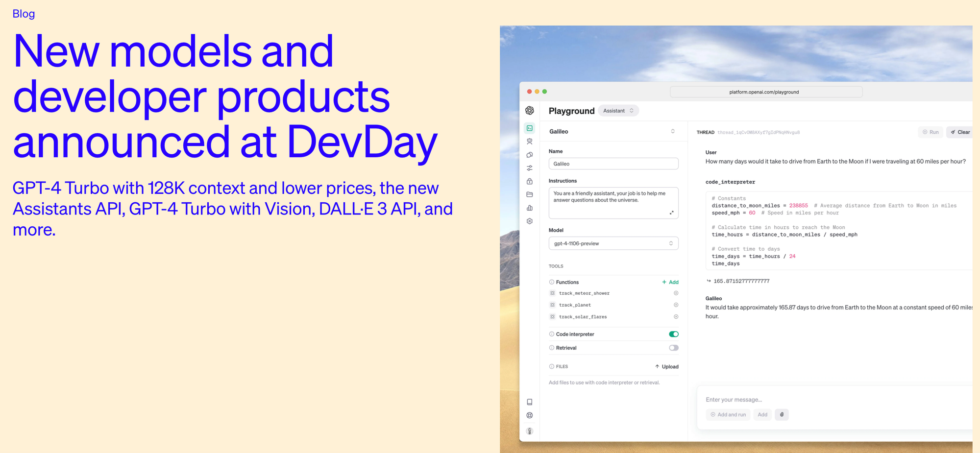Click the function icon beside track_meteor_shower
980x453 pixels.
[552, 293]
